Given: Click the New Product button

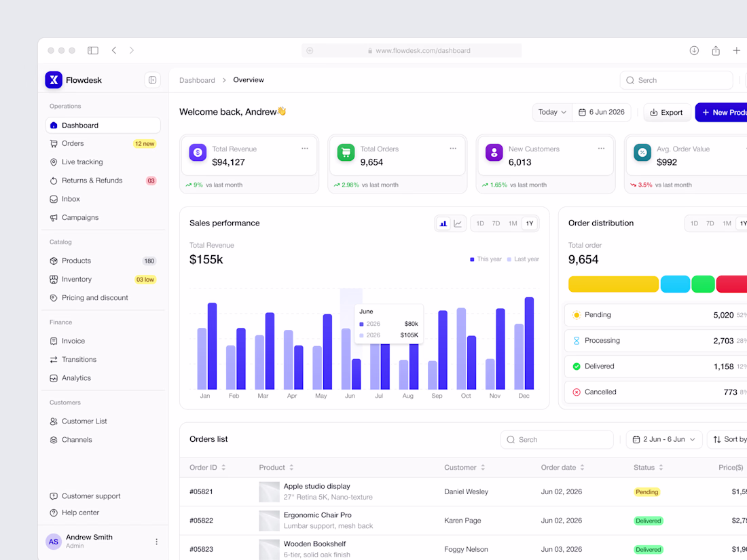Looking at the screenshot, I should (721, 113).
